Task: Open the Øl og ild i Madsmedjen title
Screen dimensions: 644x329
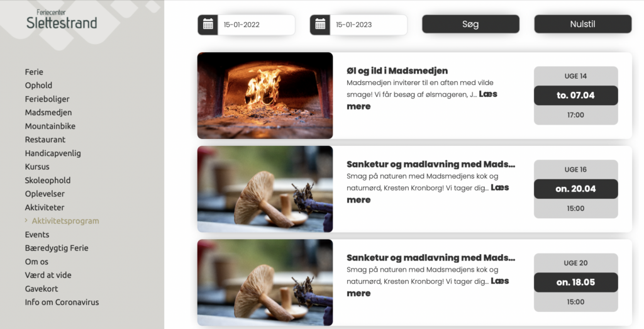Action: tap(397, 70)
